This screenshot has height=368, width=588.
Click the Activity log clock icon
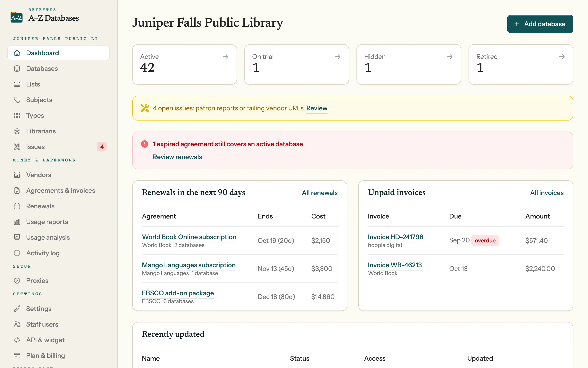[x=17, y=253]
